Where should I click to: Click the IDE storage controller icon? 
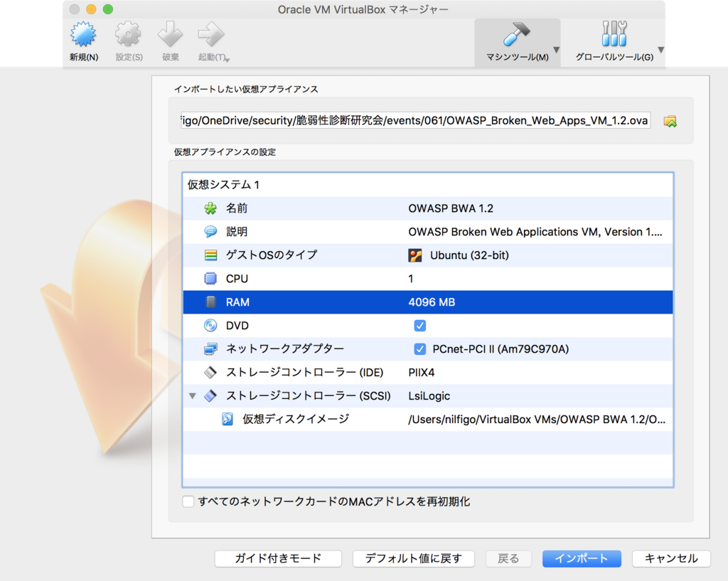pos(210,372)
